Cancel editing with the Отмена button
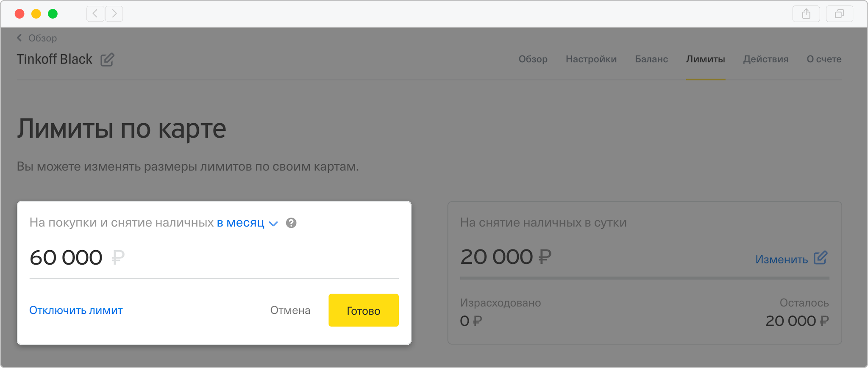The width and height of the screenshot is (868, 368). pos(290,310)
